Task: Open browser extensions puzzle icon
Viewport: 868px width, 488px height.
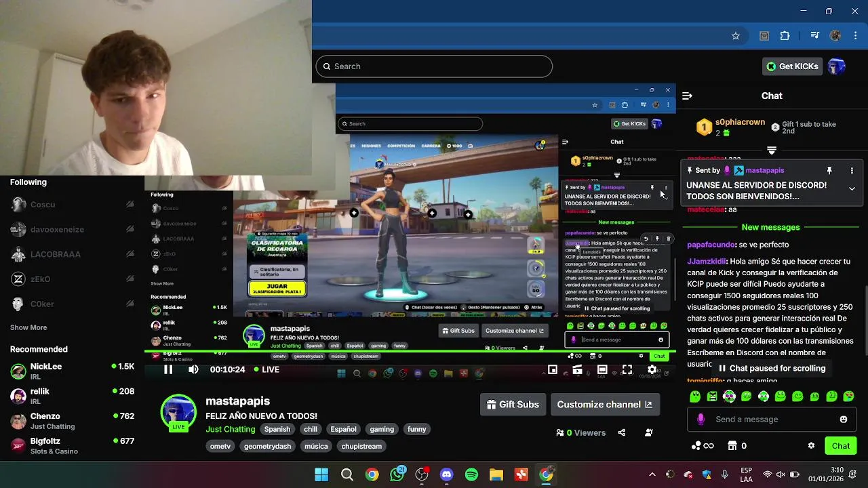Action: tap(785, 36)
